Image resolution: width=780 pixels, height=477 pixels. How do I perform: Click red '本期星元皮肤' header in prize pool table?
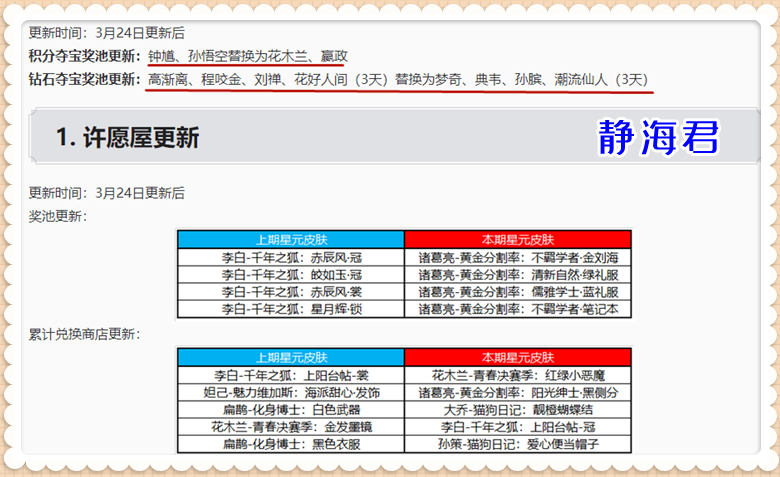click(518, 240)
